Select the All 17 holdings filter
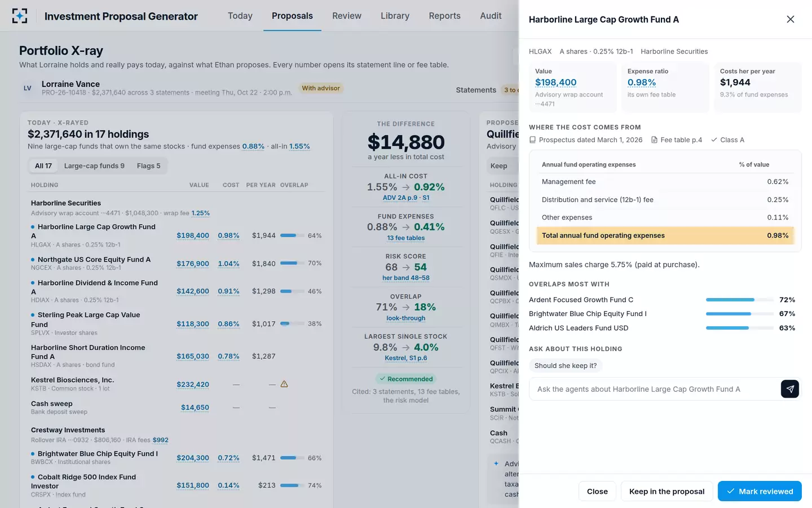The width and height of the screenshot is (812, 508). point(43,166)
